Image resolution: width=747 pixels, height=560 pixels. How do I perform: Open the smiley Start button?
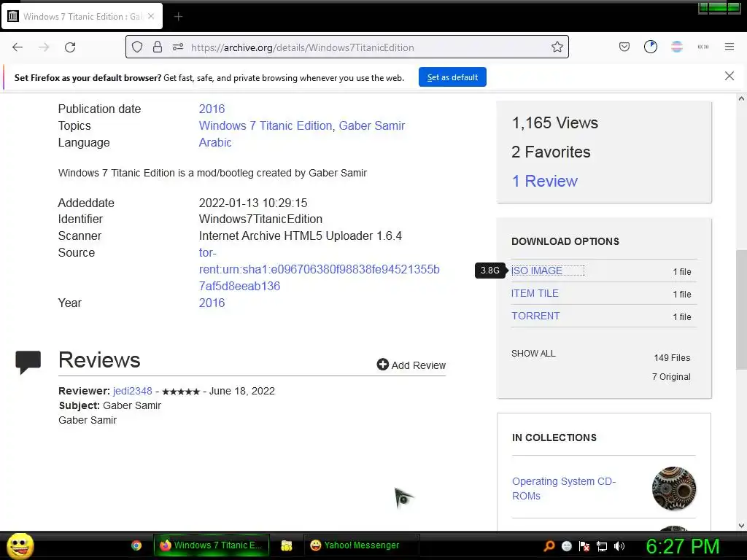pos(20,545)
